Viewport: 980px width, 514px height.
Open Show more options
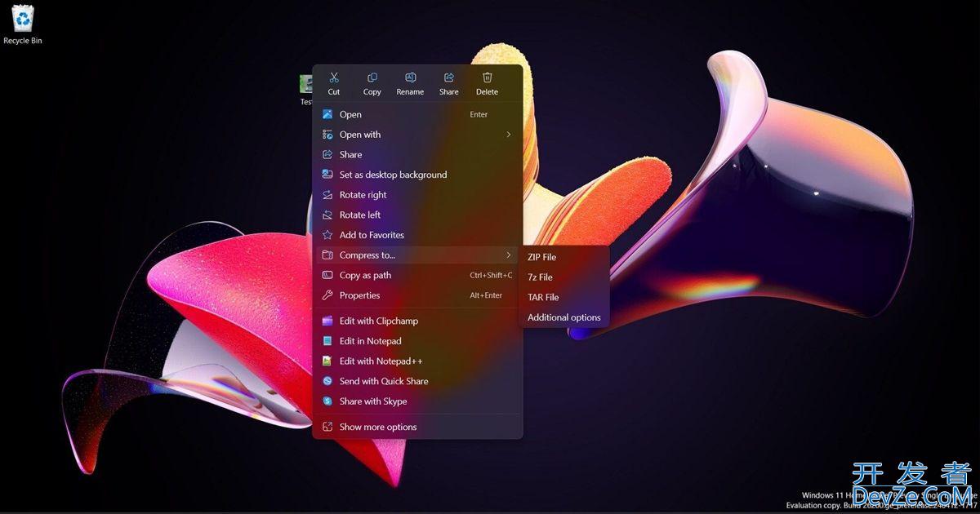pyautogui.click(x=417, y=427)
